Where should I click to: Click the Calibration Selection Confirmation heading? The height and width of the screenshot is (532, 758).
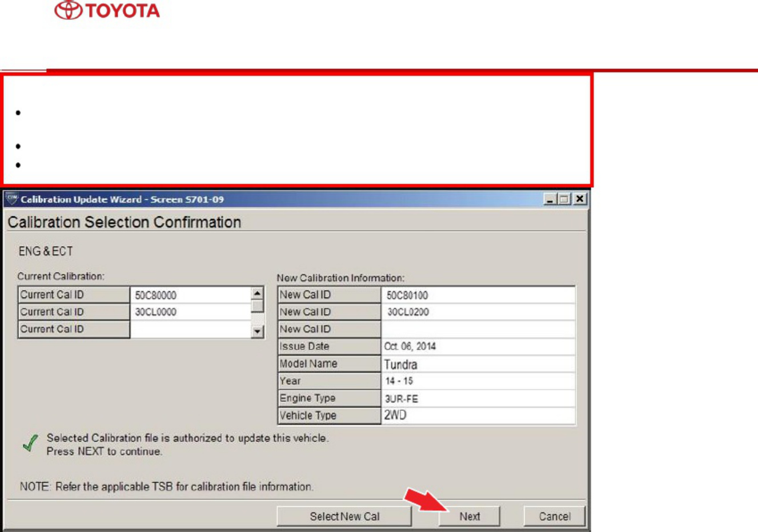(x=125, y=222)
